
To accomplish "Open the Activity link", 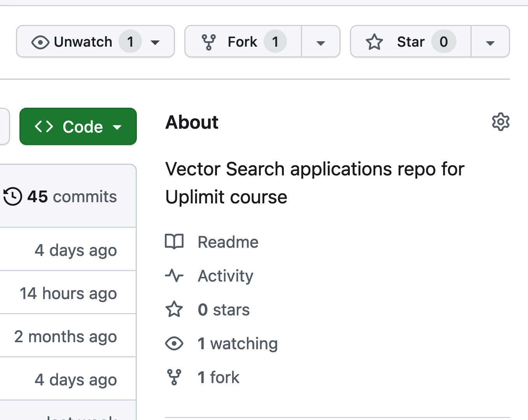I will pos(226,276).
